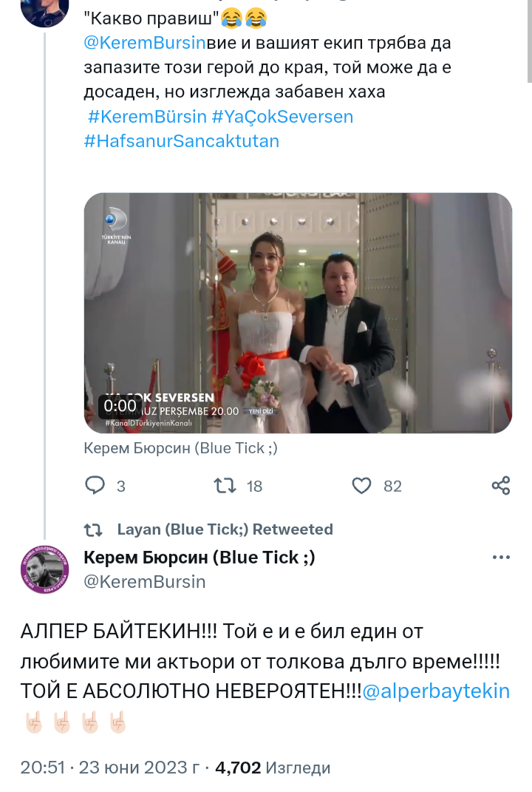Open the 20:51 · 23 юни 2023 timestamp
Viewport: 532px width, 792px height.
[x=109, y=768]
